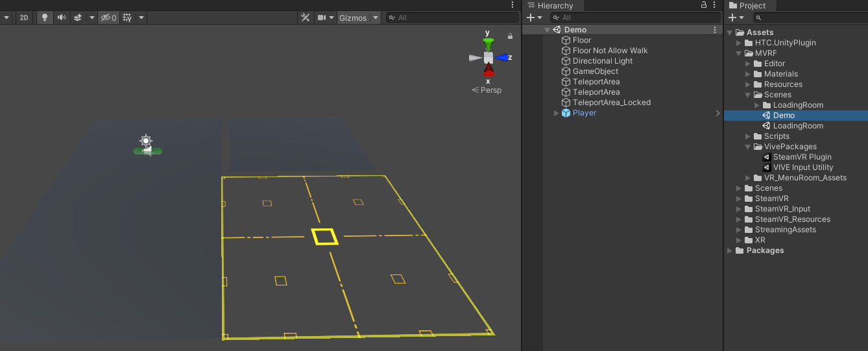Expand LoadingRoom folder arrow
Screen dimensions: 868x351
click(757, 105)
